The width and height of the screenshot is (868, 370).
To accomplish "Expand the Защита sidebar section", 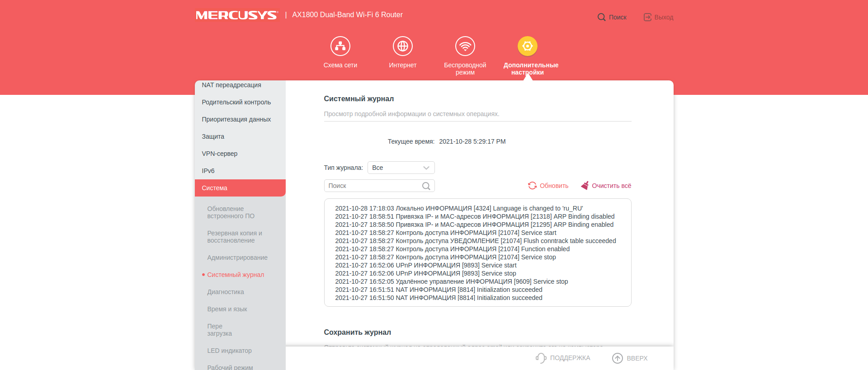I will pyautogui.click(x=240, y=136).
